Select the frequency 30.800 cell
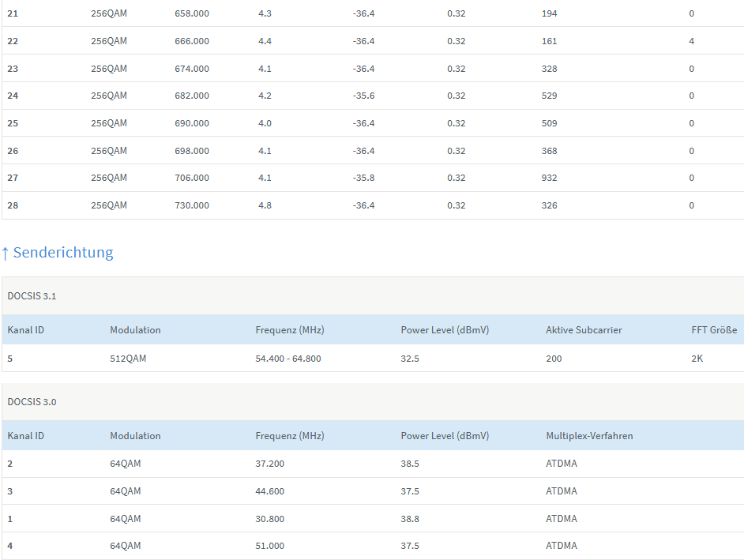 coord(269,519)
